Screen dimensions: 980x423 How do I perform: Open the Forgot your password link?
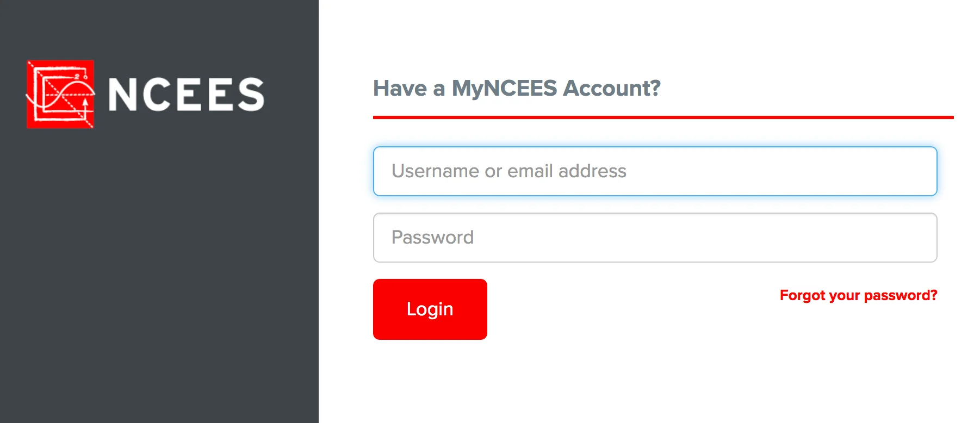tap(858, 295)
